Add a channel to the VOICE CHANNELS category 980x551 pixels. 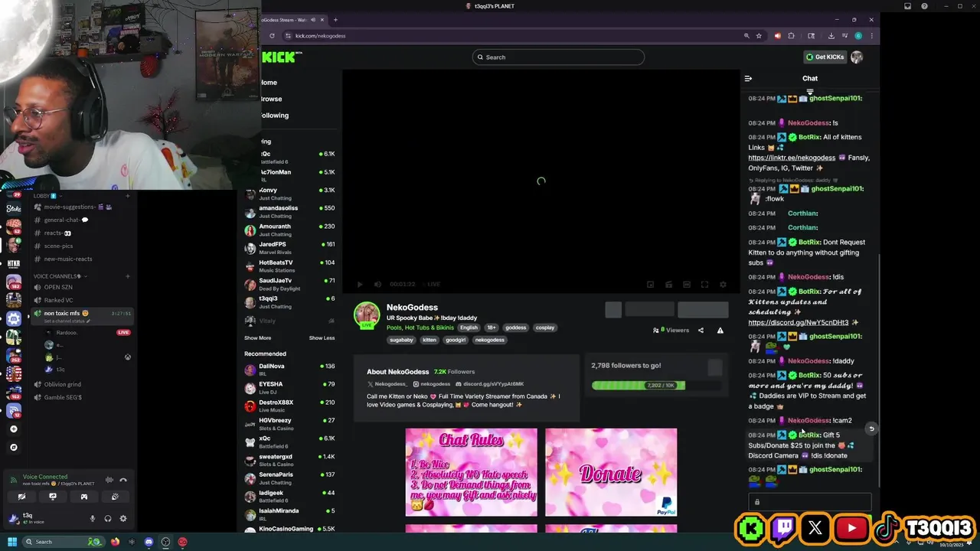[x=128, y=276]
